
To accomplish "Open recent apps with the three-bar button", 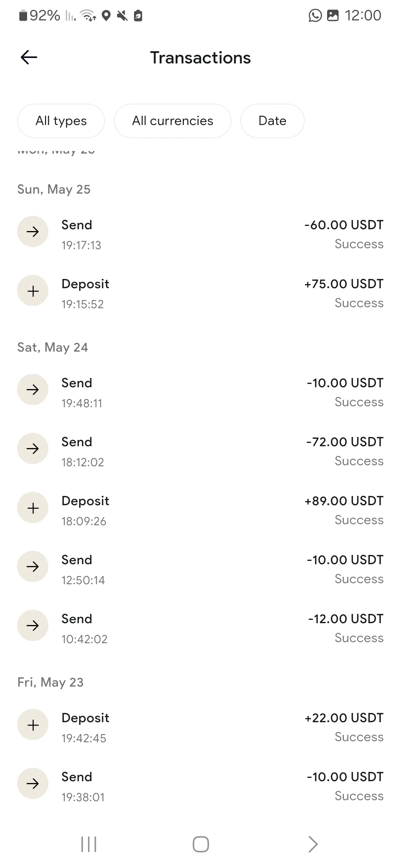I will click(89, 845).
